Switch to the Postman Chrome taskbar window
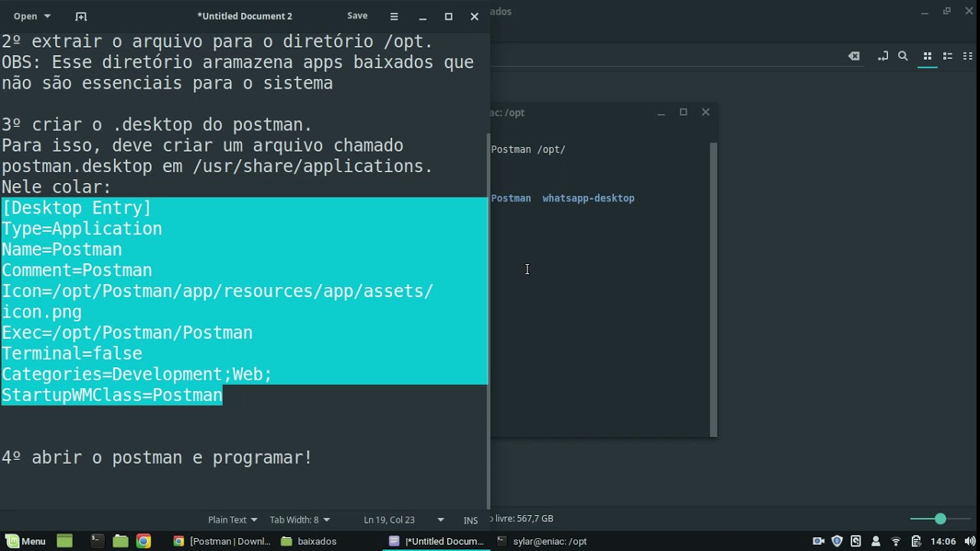980x551 pixels. (222, 541)
